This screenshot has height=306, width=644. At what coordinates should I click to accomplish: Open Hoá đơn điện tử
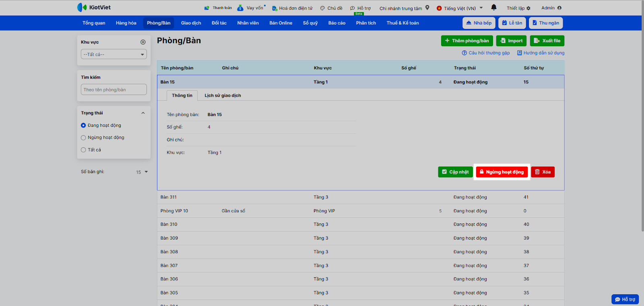pyautogui.click(x=292, y=8)
